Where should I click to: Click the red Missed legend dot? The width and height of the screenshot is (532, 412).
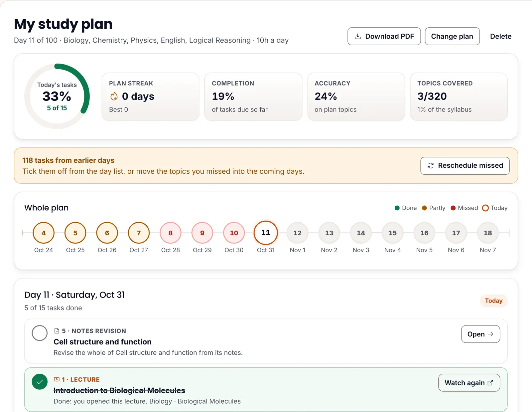pos(453,208)
